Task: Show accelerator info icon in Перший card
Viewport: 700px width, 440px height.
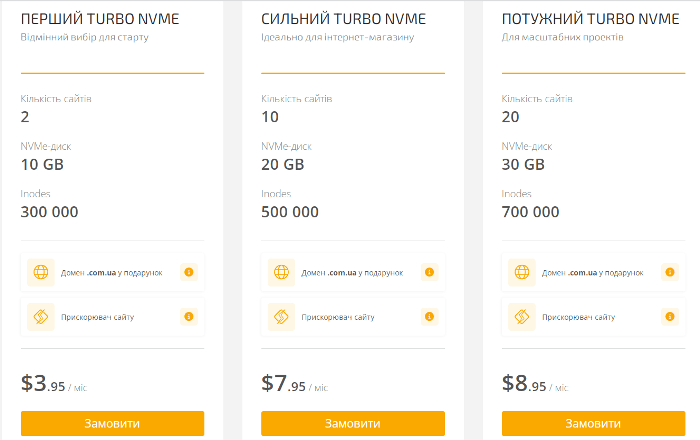Action: (x=189, y=317)
